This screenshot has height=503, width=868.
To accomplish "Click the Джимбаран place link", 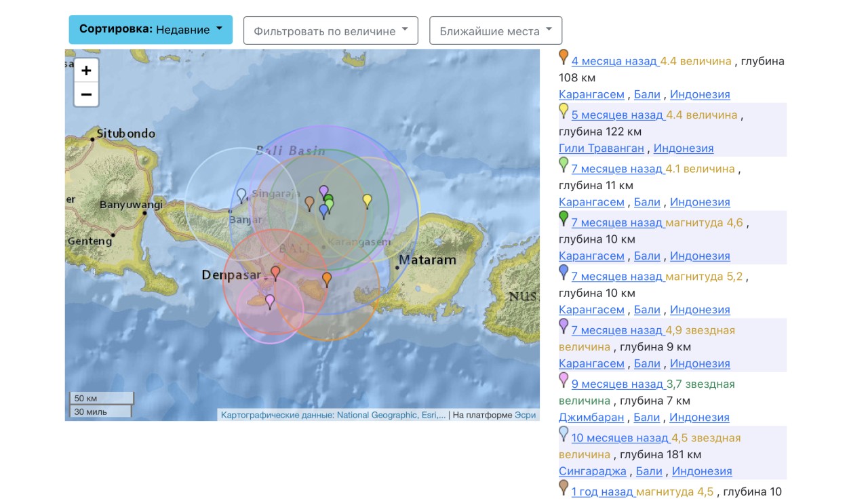I will coord(592,418).
